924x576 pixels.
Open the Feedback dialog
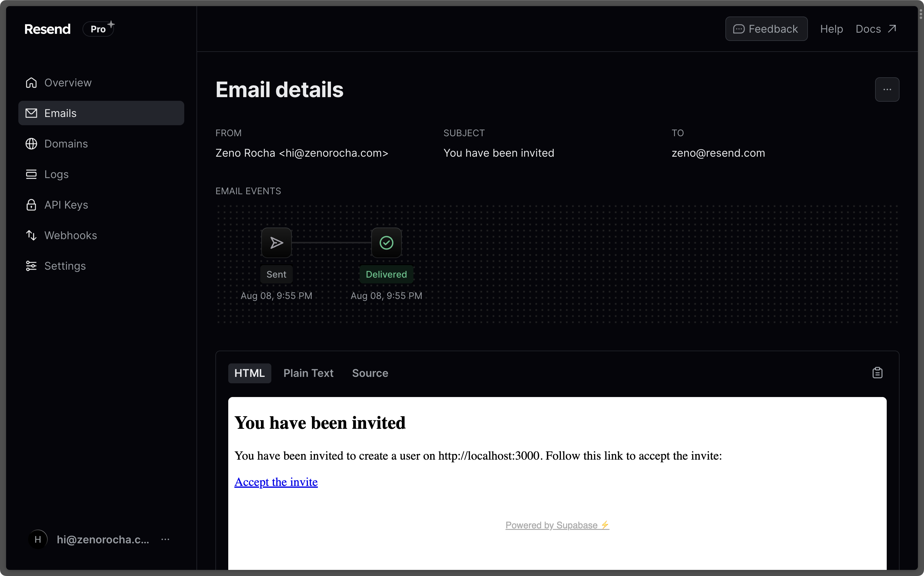tap(766, 28)
